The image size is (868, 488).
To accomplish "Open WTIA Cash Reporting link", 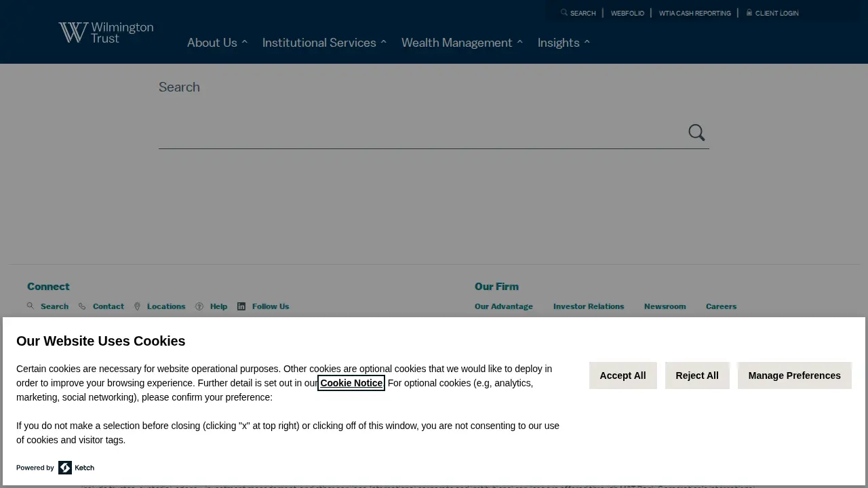I will click(x=695, y=13).
